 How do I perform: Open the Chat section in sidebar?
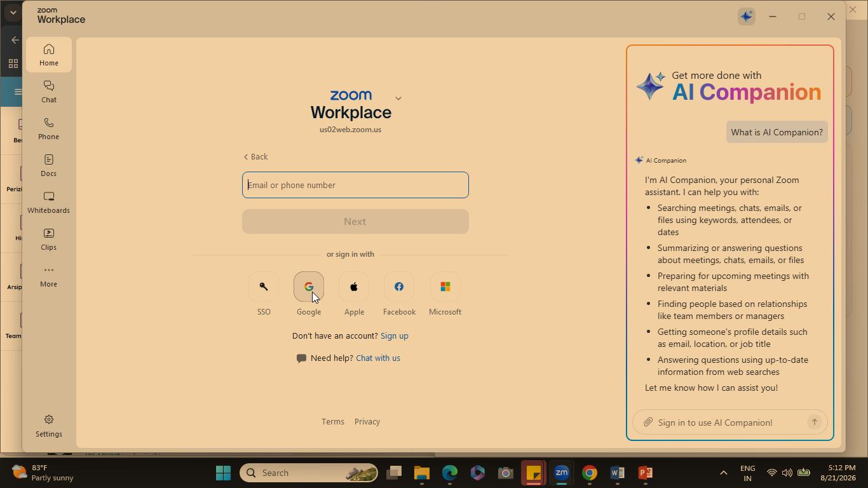(x=49, y=91)
